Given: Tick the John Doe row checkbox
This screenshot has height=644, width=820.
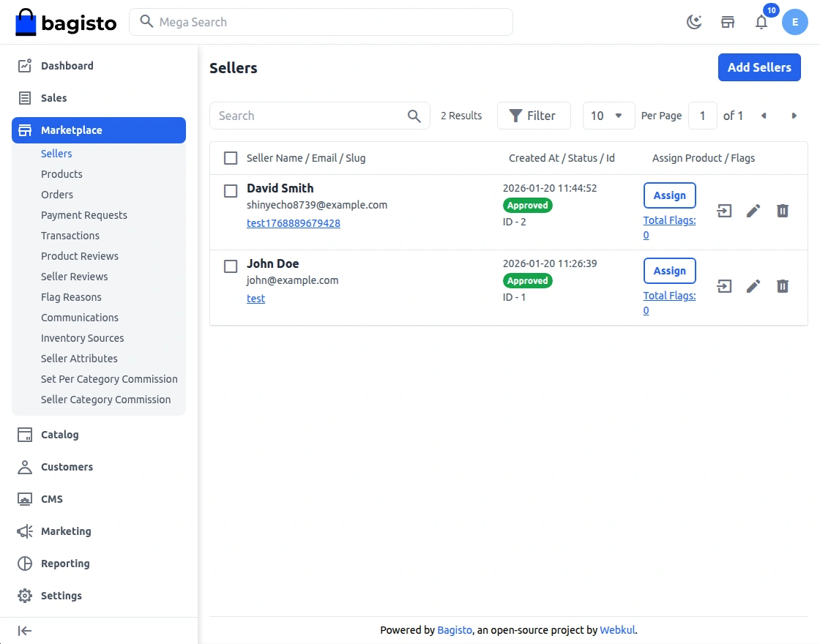Looking at the screenshot, I should [231, 266].
